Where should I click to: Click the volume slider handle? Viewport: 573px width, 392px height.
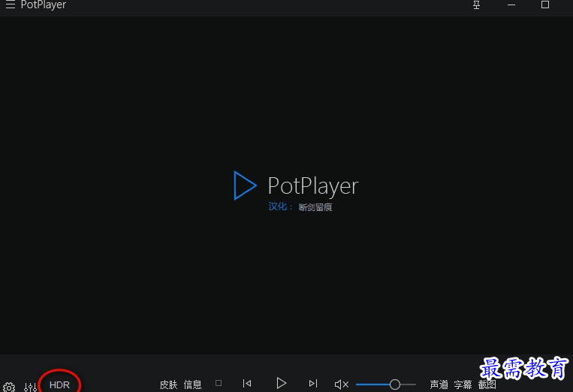(x=395, y=384)
